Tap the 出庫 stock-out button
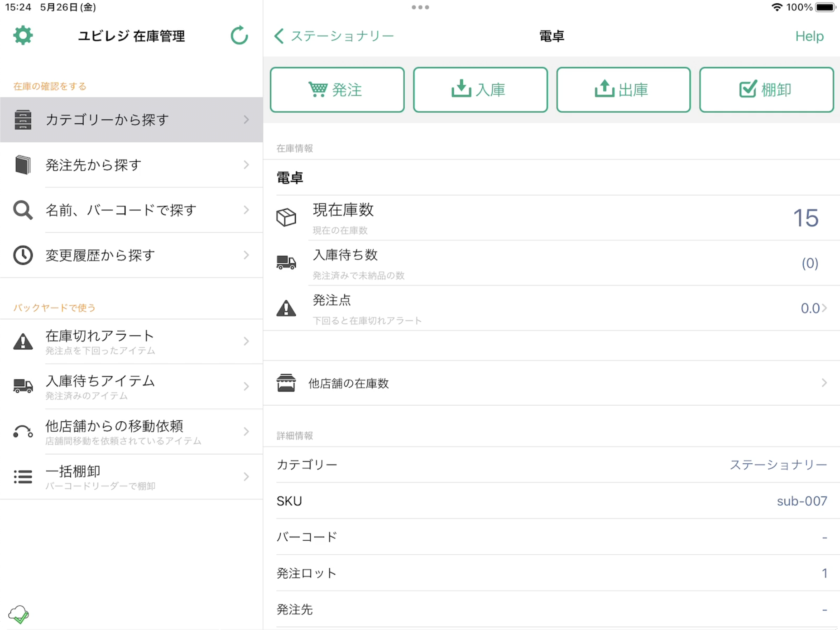Viewport: 840px width, 630px height. tap(623, 90)
